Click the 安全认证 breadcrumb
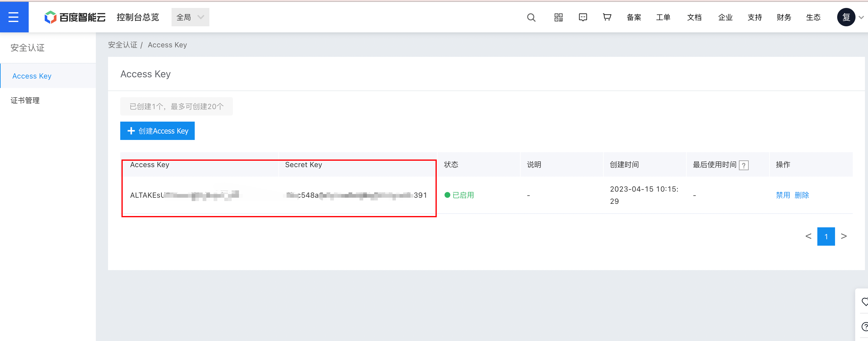This screenshot has height=341, width=868. pos(122,45)
